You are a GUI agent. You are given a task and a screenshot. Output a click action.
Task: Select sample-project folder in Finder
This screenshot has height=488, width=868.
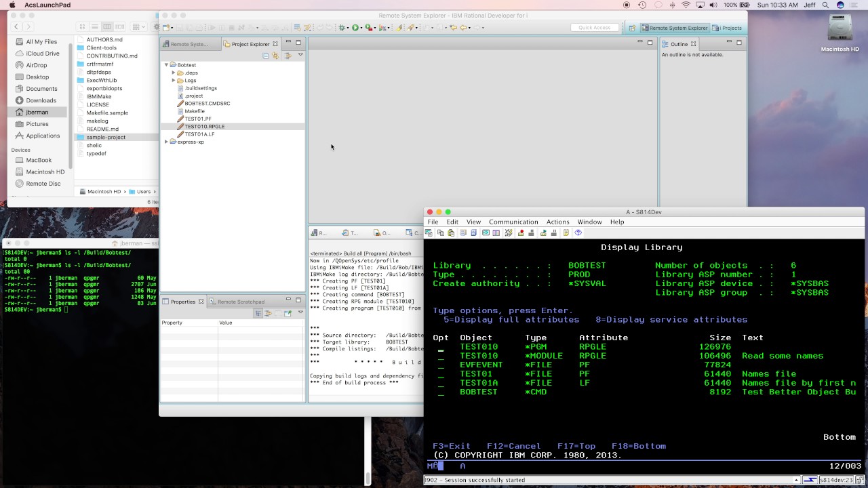[106, 137]
